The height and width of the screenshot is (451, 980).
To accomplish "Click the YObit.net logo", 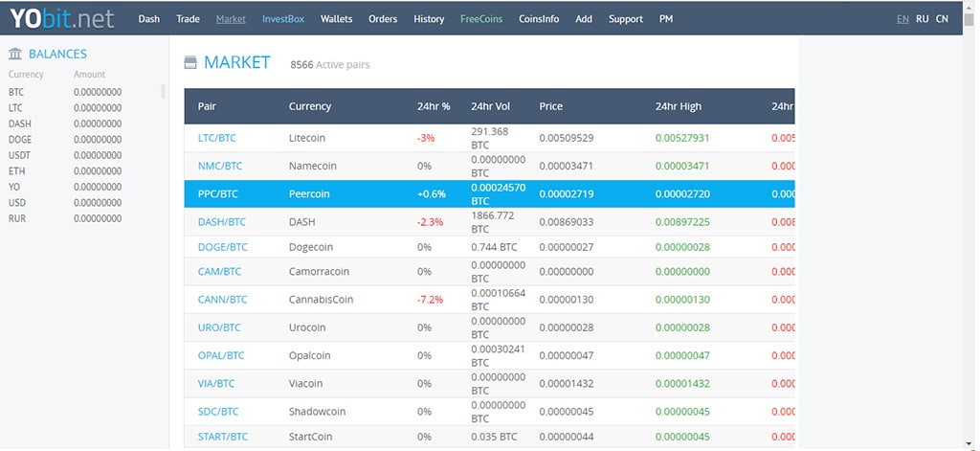I will click(x=62, y=18).
